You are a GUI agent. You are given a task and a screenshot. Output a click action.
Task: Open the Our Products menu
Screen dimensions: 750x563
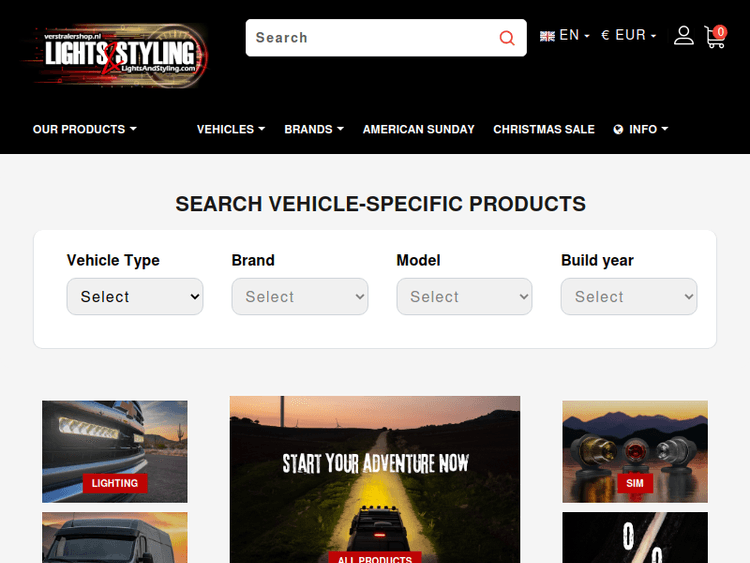click(84, 130)
